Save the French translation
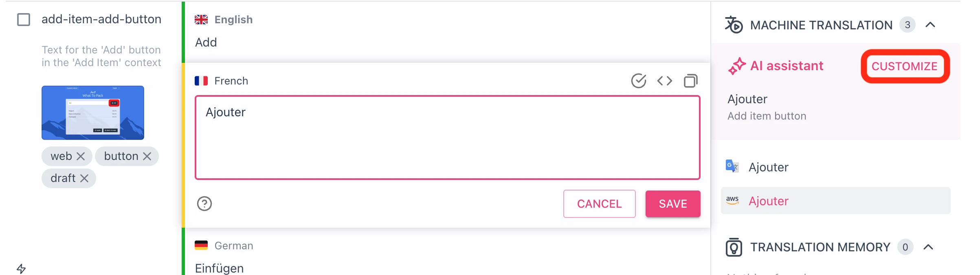 (x=672, y=204)
